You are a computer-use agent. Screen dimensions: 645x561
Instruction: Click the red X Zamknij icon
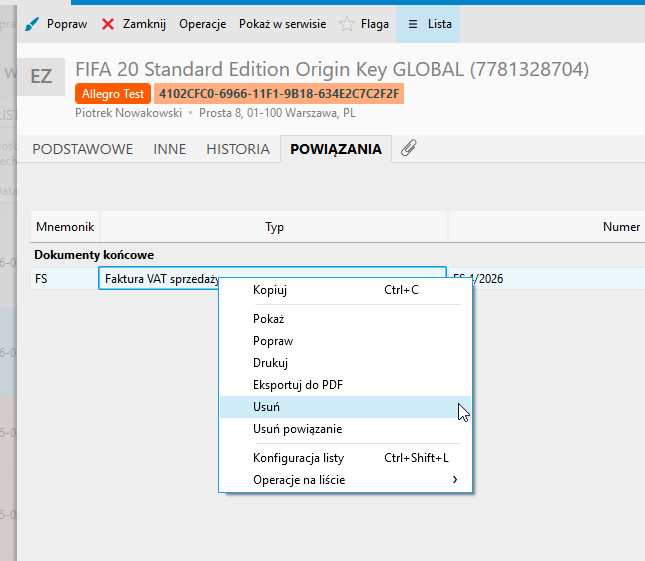tap(108, 24)
